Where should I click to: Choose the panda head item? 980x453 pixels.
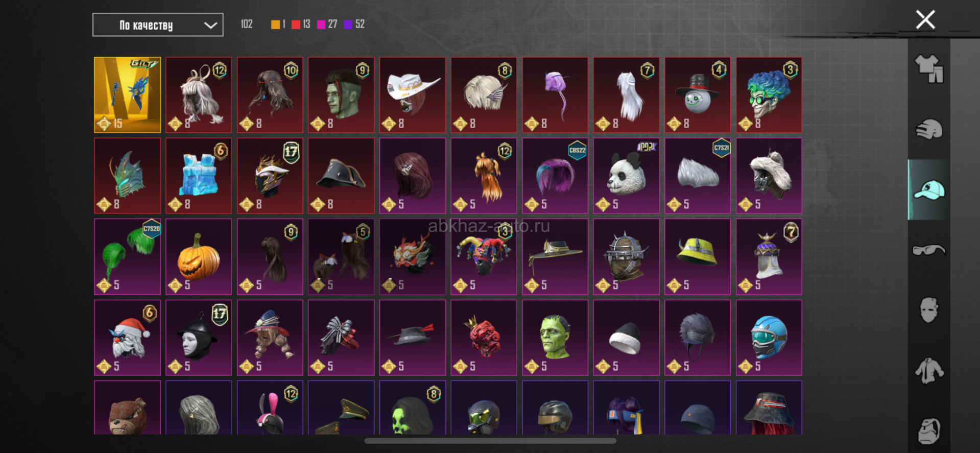[x=626, y=176]
